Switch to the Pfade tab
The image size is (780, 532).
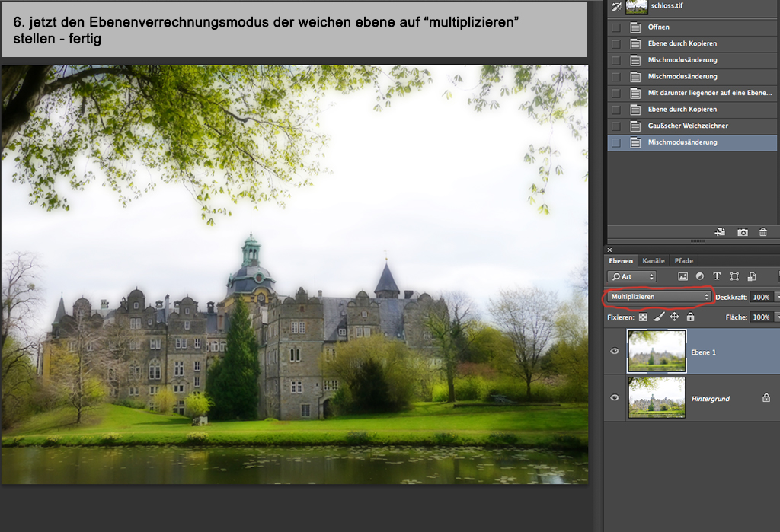[683, 261]
